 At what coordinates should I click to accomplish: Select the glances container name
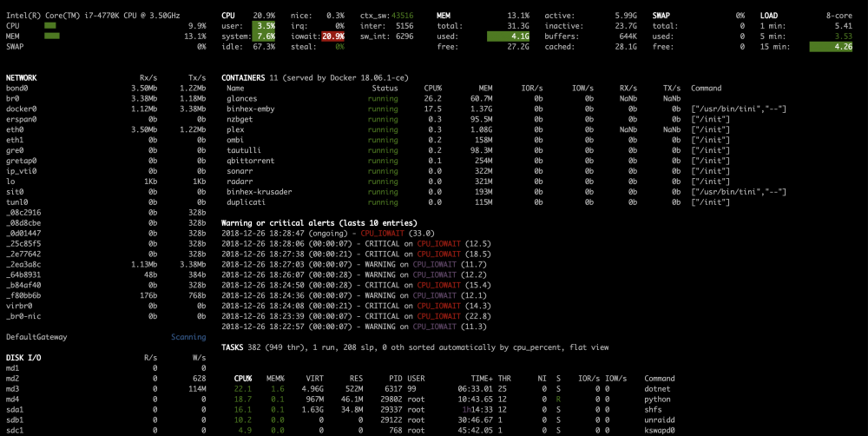(x=242, y=99)
